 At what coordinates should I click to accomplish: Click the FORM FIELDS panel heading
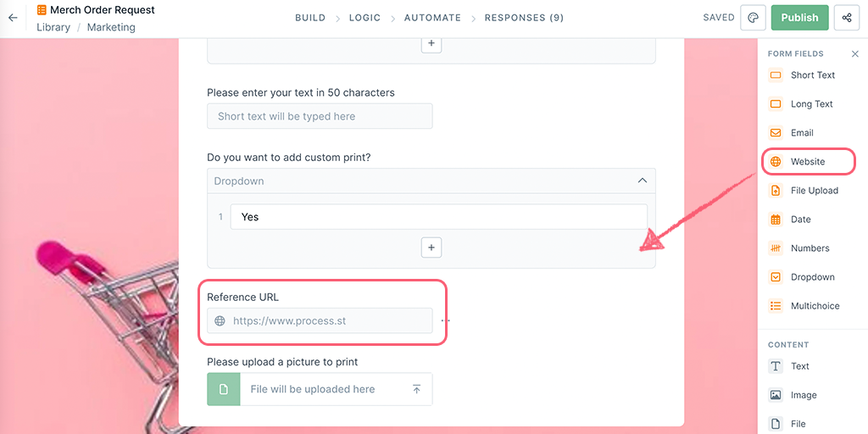point(795,53)
